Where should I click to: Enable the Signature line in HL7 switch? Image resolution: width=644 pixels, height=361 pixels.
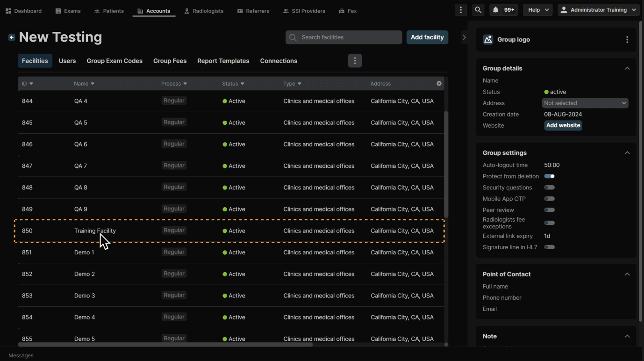pyautogui.click(x=550, y=247)
